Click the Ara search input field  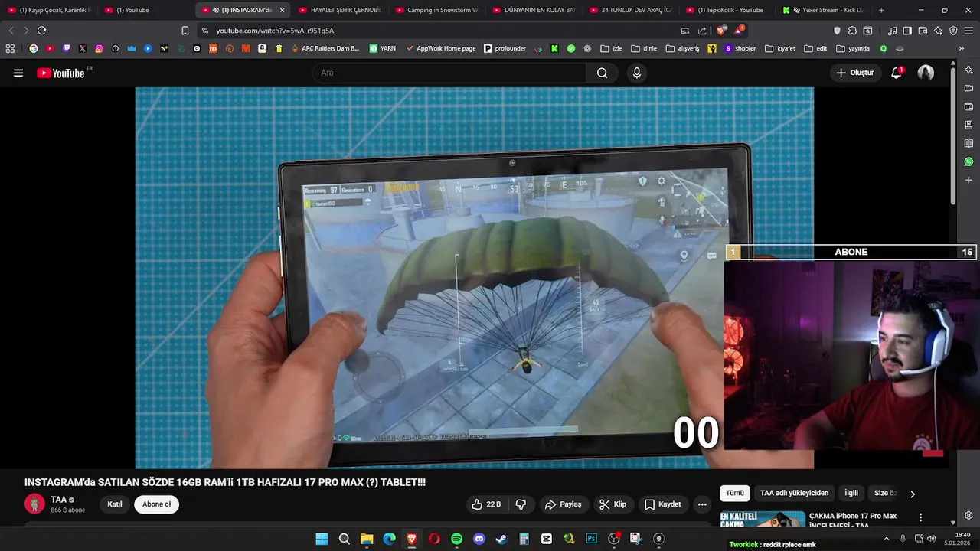(449, 73)
